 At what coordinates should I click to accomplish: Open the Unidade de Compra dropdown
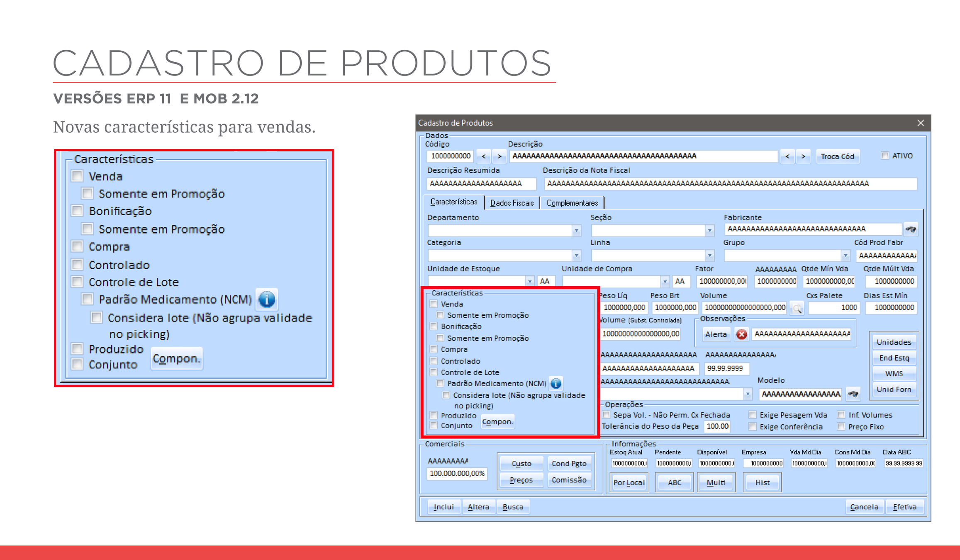[x=665, y=281]
